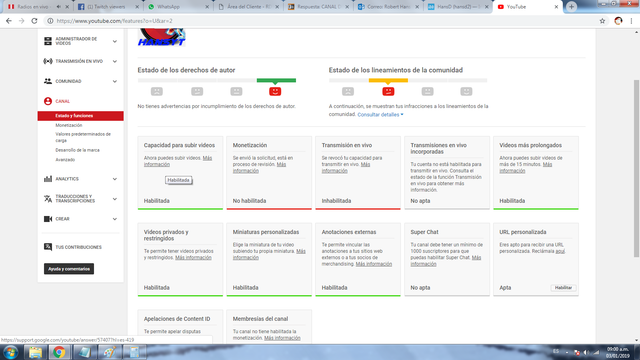This screenshot has width=640, height=360.
Task: Click the Traducciones y transcripciones translate icon
Action: [48, 199]
